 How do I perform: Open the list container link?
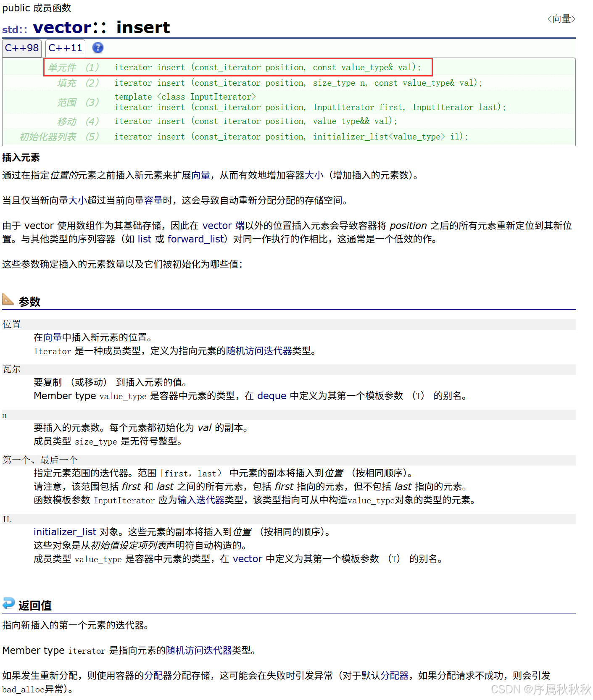[145, 239]
